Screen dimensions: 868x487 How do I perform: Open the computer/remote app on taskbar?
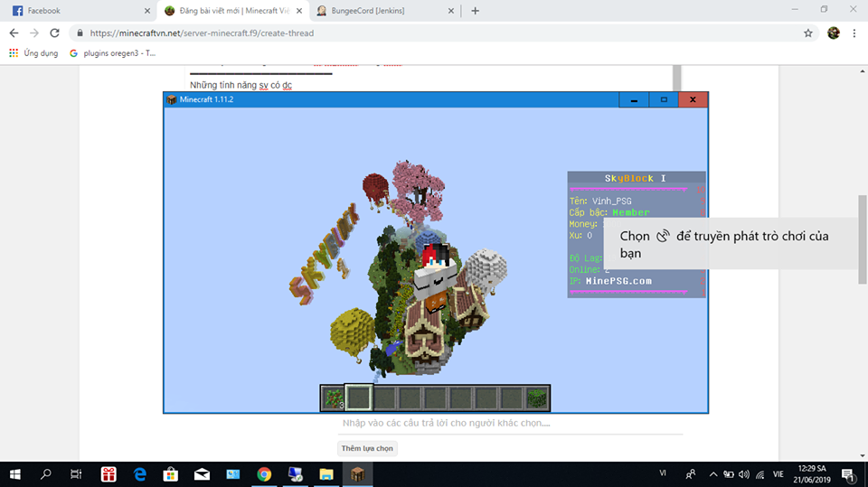point(295,474)
